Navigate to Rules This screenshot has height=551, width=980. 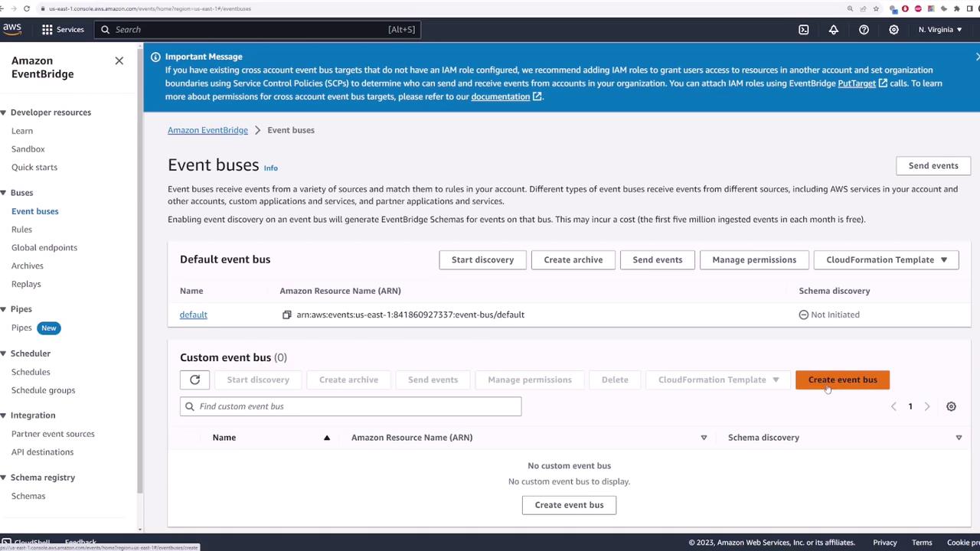21,230
